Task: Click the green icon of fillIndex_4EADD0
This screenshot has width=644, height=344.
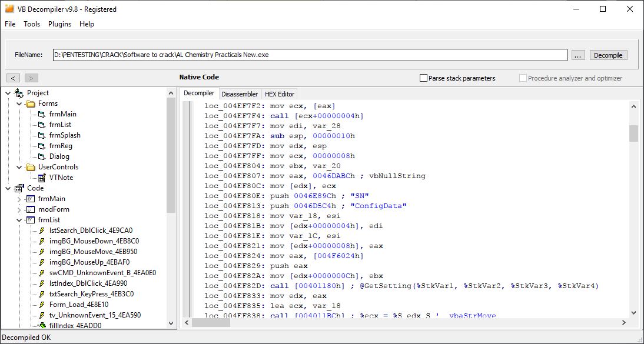Action: [x=42, y=326]
